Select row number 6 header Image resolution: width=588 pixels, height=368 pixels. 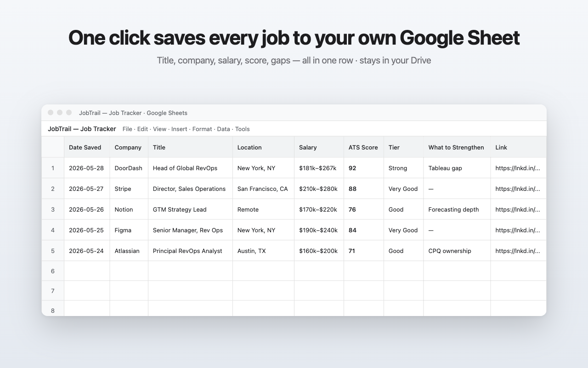click(x=53, y=271)
